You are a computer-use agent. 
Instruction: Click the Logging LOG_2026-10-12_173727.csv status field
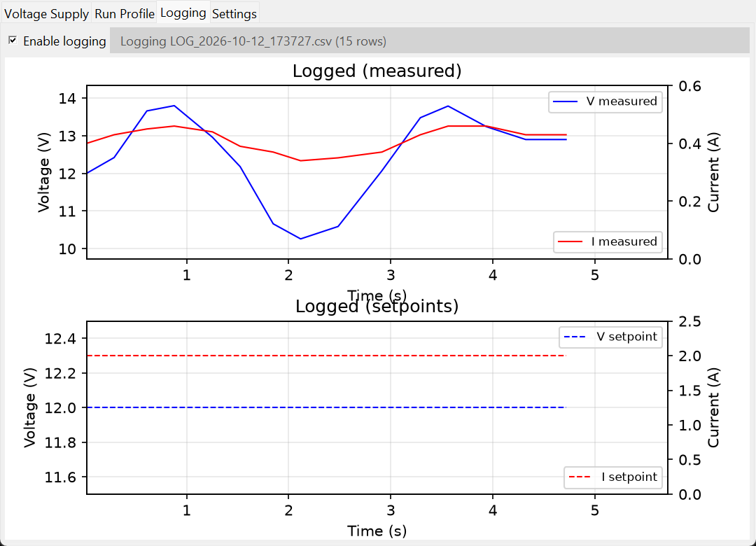[430, 41]
